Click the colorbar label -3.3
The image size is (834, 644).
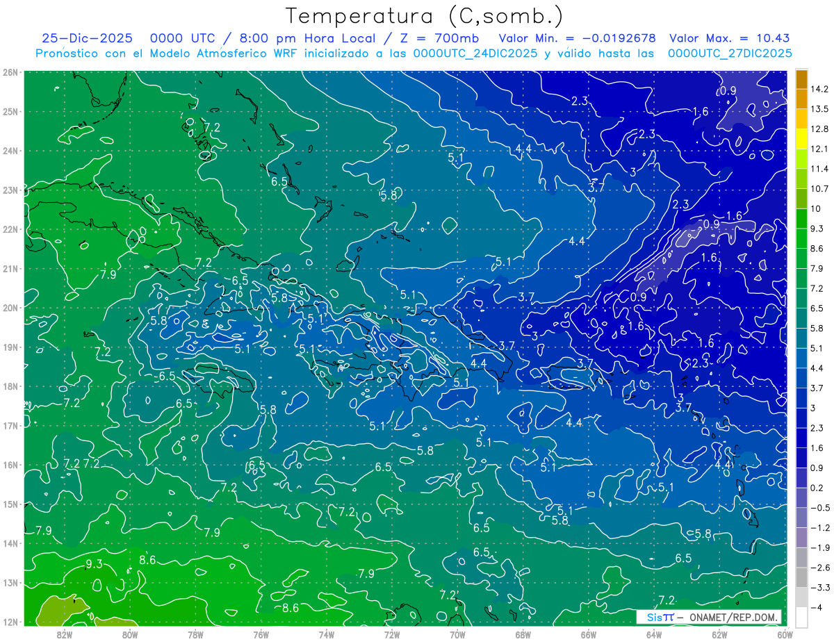coord(819,587)
